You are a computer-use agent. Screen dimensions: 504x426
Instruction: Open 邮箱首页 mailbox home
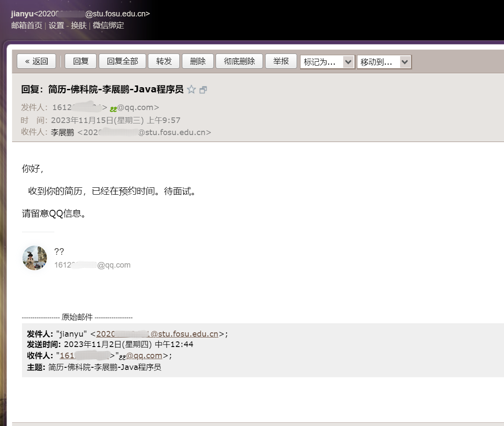27,25
